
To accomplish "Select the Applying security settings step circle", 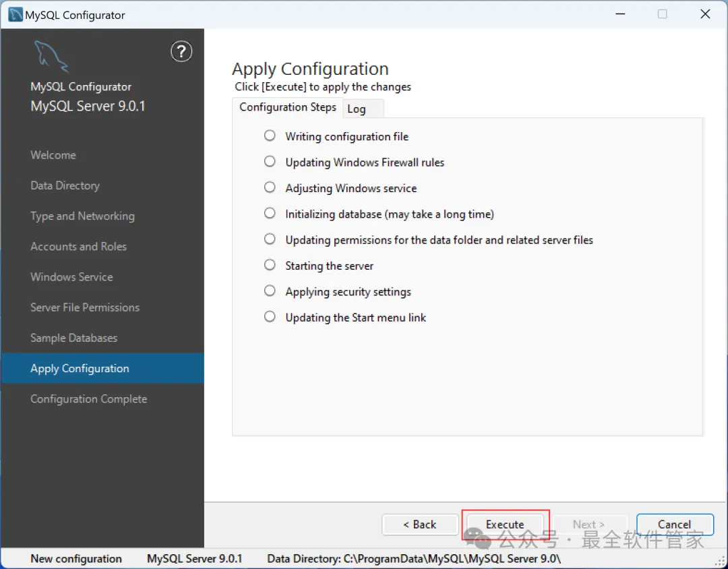I will [x=270, y=291].
